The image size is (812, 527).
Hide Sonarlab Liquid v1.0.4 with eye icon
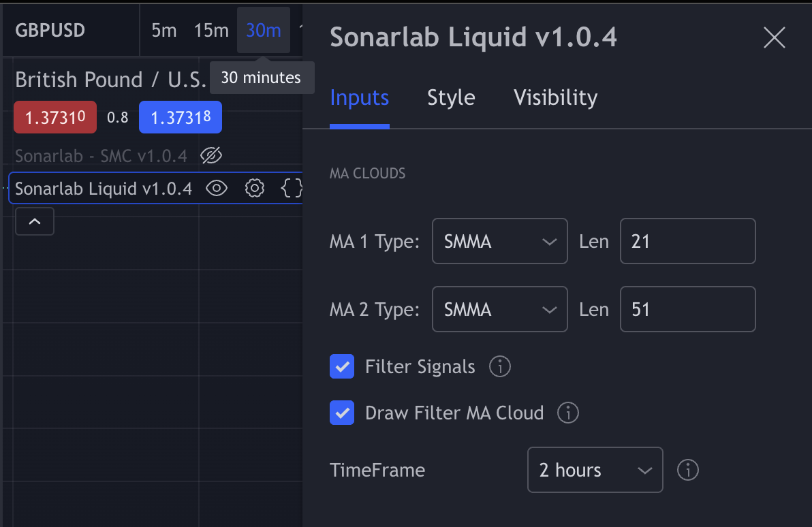[x=217, y=189]
